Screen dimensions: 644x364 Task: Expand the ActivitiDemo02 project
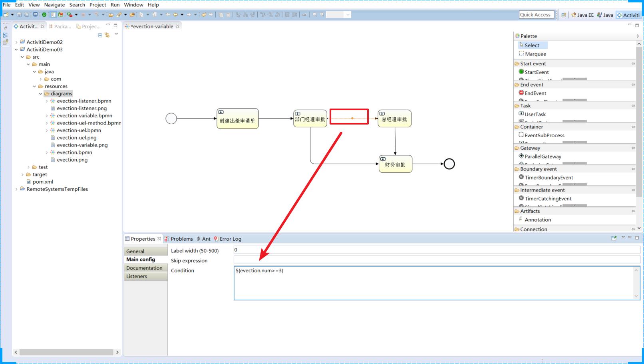pyautogui.click(x=16, y=42)
